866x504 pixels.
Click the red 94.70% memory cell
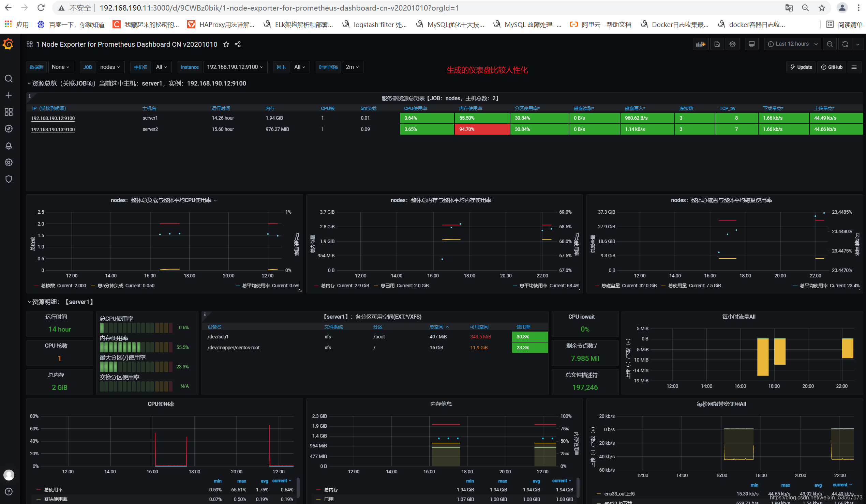pos(482,129)
